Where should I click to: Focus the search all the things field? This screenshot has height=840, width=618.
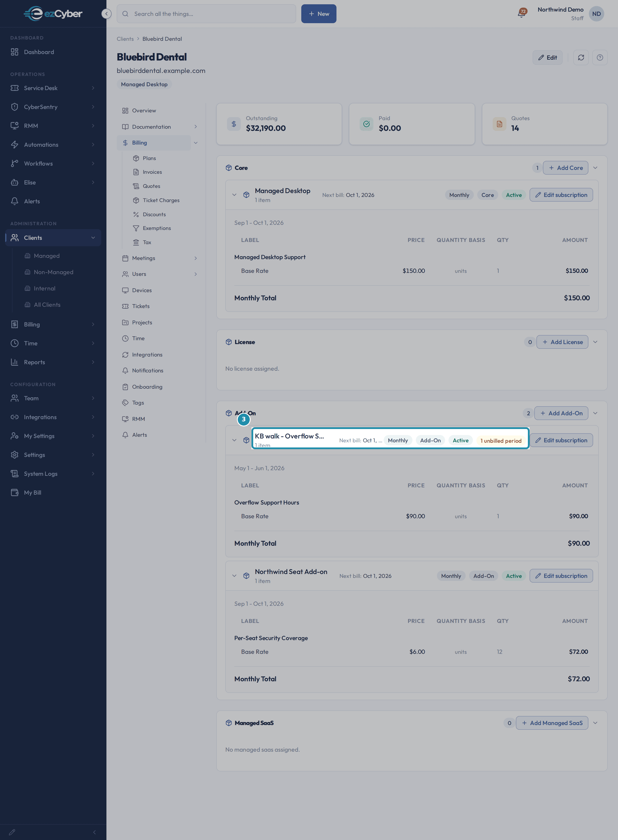(206, 14)
